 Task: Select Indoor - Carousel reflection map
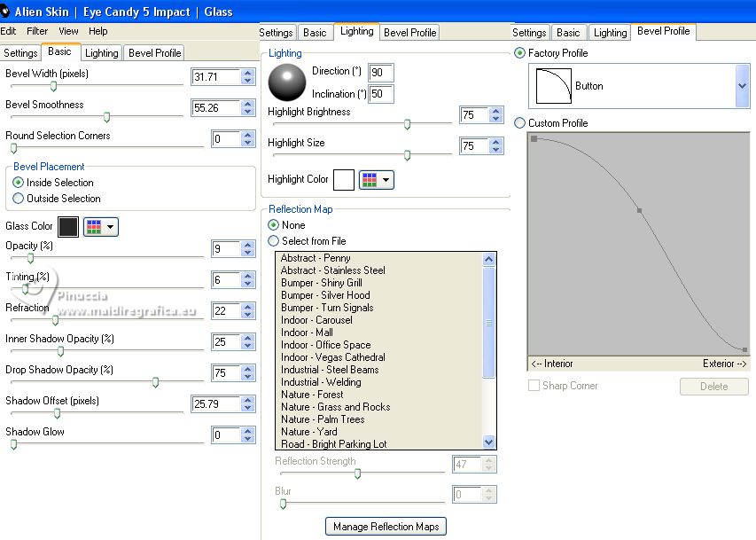click(x=316, y=320)
